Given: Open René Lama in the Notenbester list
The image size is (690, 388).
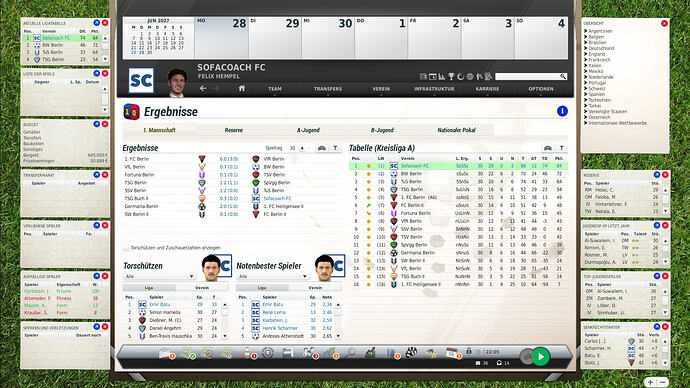Looking at the screenshot, I should (x=274, y=312).
